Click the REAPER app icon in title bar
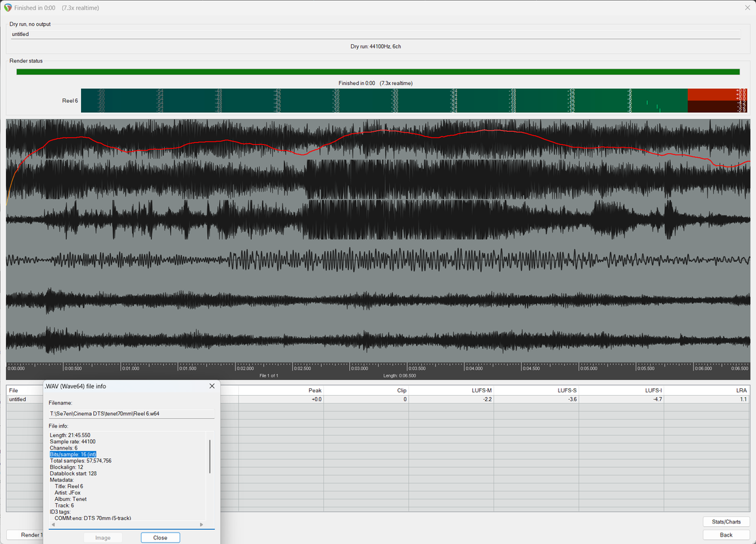 (x=7, y=7)
